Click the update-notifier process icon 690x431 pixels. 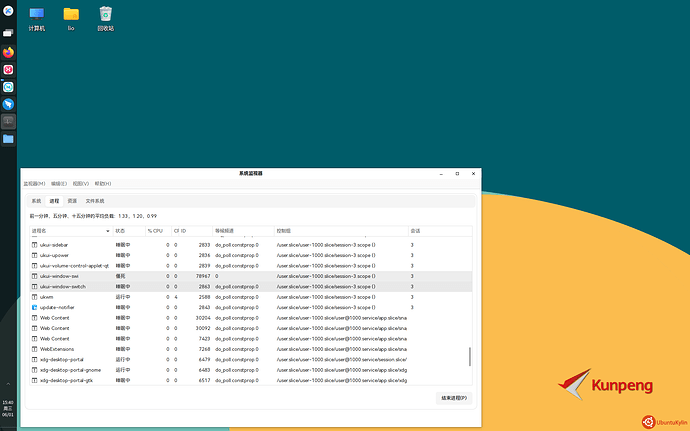pos(35,307)
